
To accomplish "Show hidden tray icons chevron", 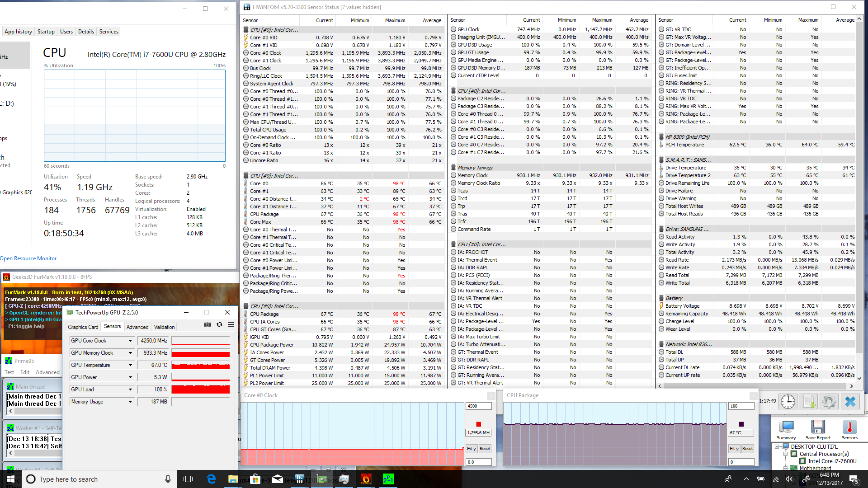I will [746, 479].
